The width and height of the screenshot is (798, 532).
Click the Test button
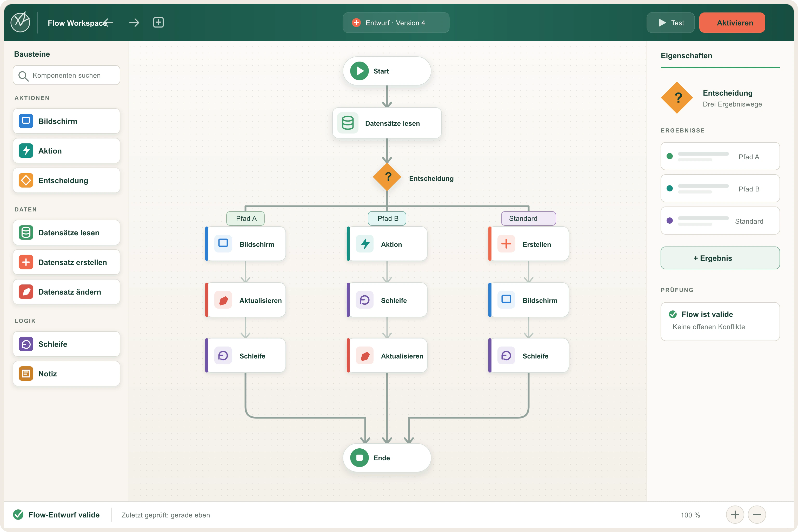pos(670,23)
